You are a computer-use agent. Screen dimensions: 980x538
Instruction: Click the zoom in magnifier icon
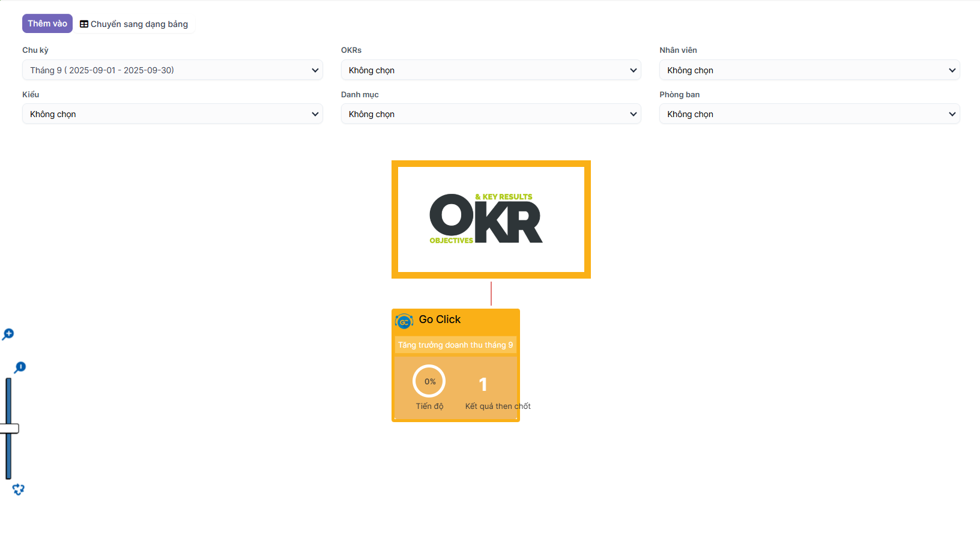[x=8, y=334]
